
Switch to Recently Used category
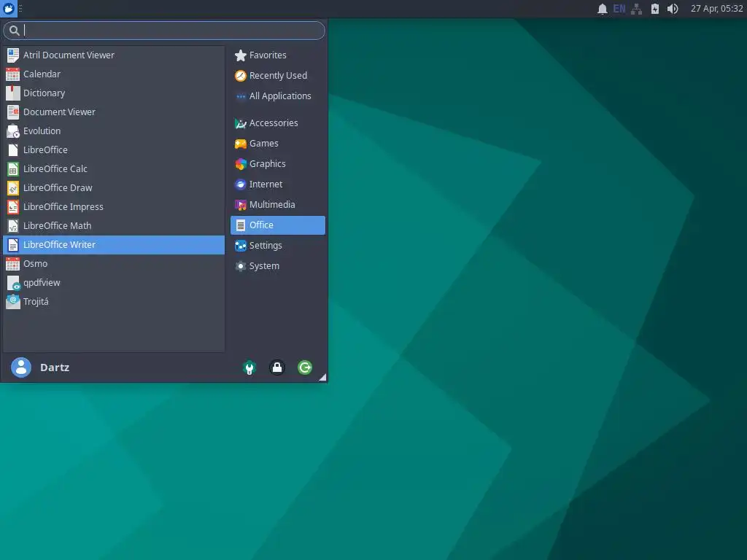[278, 76]
